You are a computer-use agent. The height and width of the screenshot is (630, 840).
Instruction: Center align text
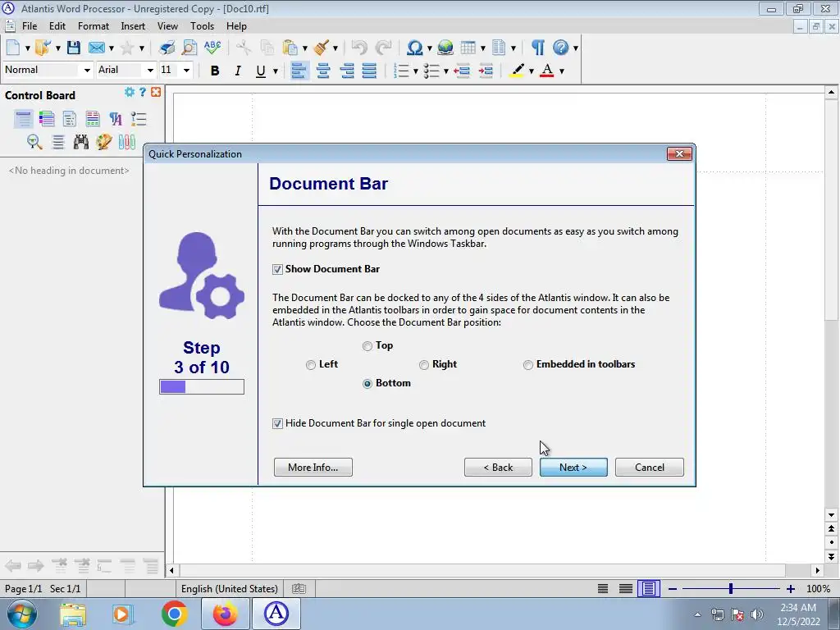pos(323,71)
